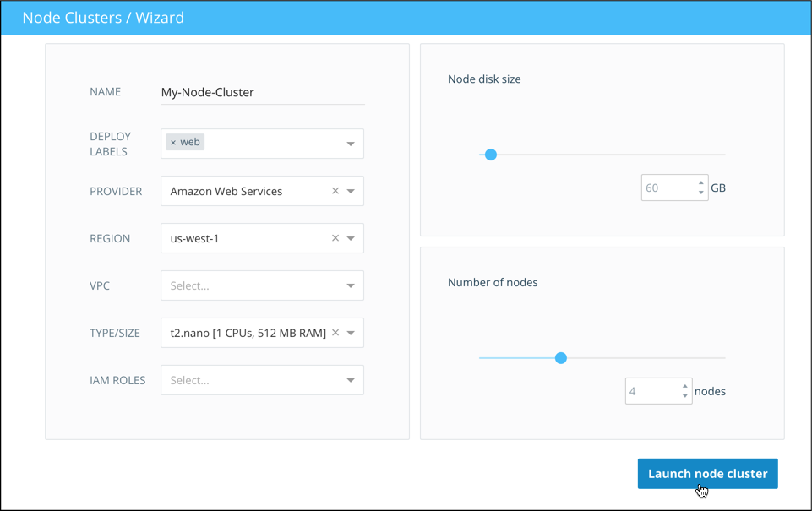812x511 pixels.
Task: Open the Provider dropdown arrow
Action: tap(351, 192)
